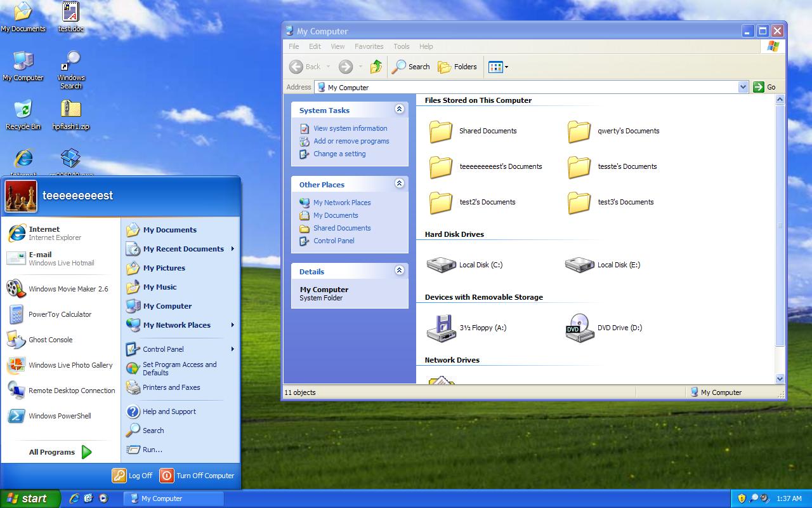Click the Back toolbar button

click(305, 67)
